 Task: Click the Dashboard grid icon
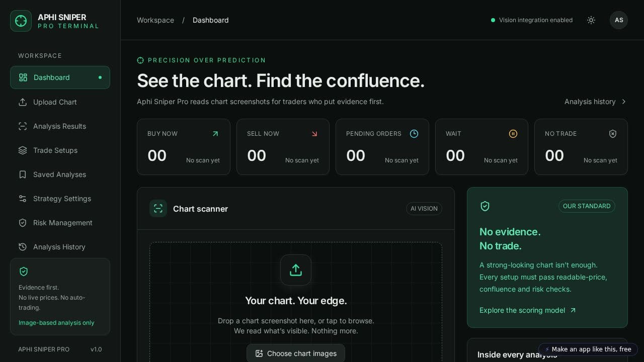point(23,77)
